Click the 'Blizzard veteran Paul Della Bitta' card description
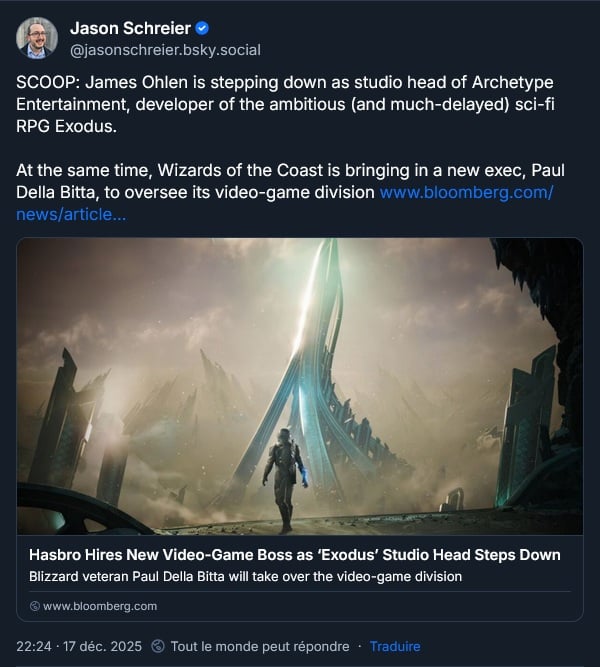Image resolution: width=600 pixels, height=667 pixels. point(246,576)
